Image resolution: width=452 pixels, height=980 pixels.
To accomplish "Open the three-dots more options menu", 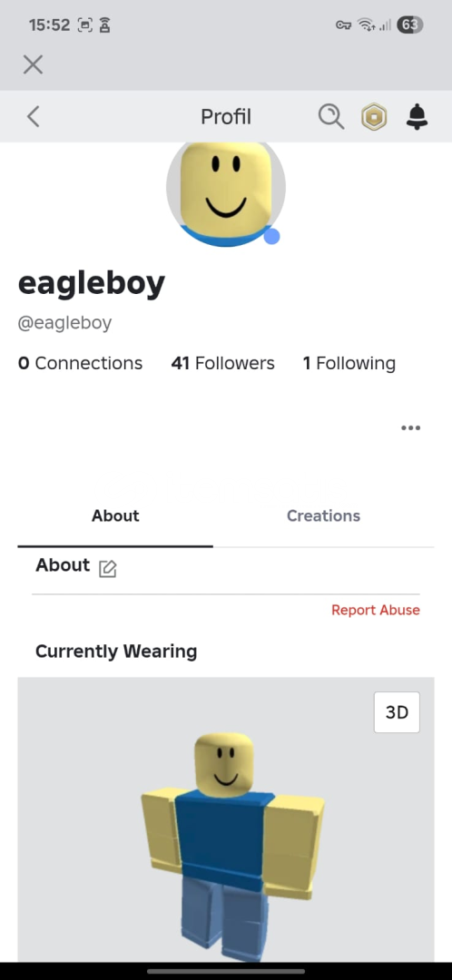I will 411,428.
